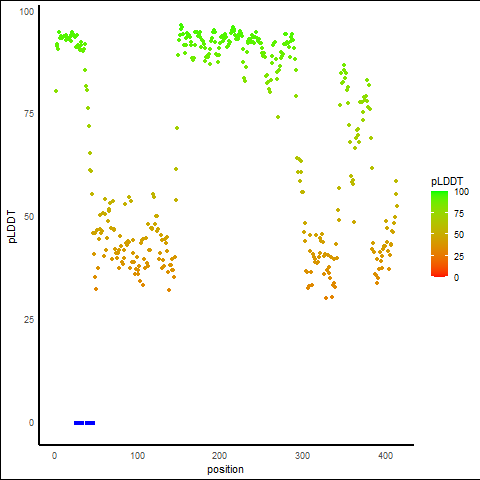Click the left blue bar segment near zero
This screenshot has width=480, height=480.
79,423
